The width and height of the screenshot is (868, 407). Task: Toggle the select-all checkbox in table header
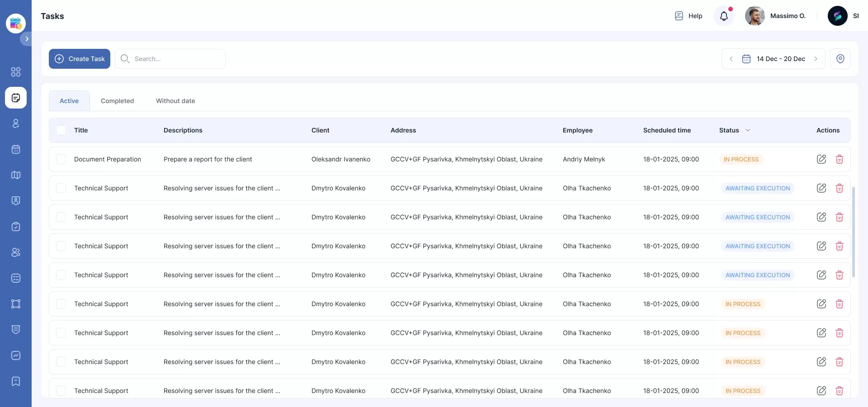[x=61, y=130]
